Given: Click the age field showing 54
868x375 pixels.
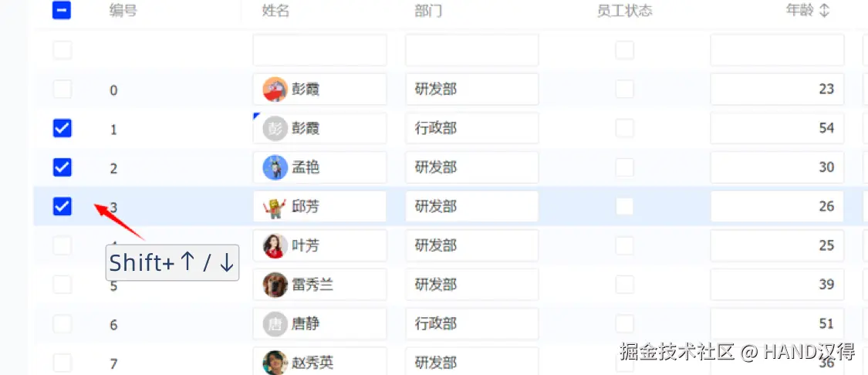Looking at the screenshot, I should coord(776,128).
